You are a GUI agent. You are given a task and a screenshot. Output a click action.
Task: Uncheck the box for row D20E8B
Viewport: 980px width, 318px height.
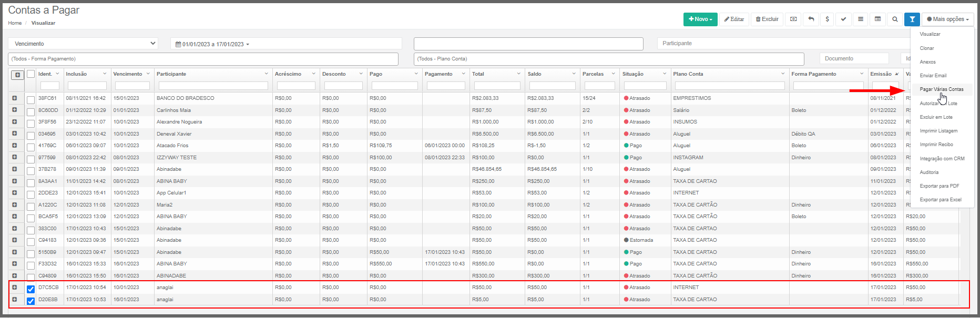[x=31, y=301]
